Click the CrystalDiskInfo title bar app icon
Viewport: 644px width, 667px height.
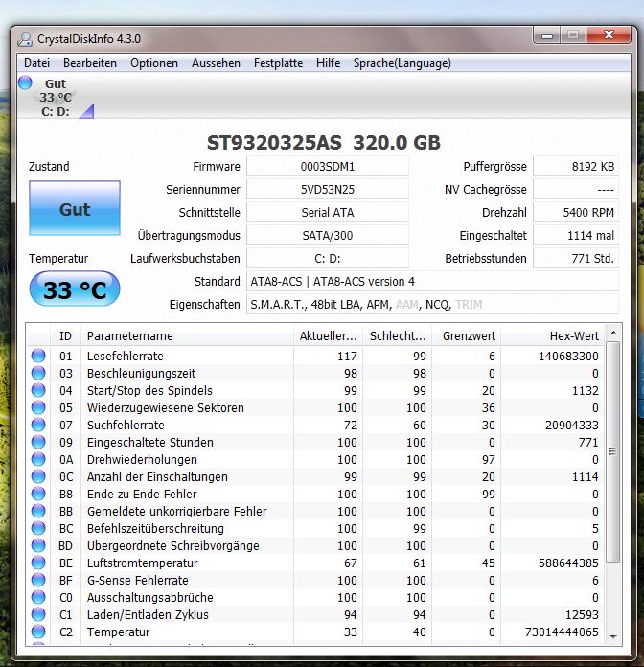pos(25,39)
